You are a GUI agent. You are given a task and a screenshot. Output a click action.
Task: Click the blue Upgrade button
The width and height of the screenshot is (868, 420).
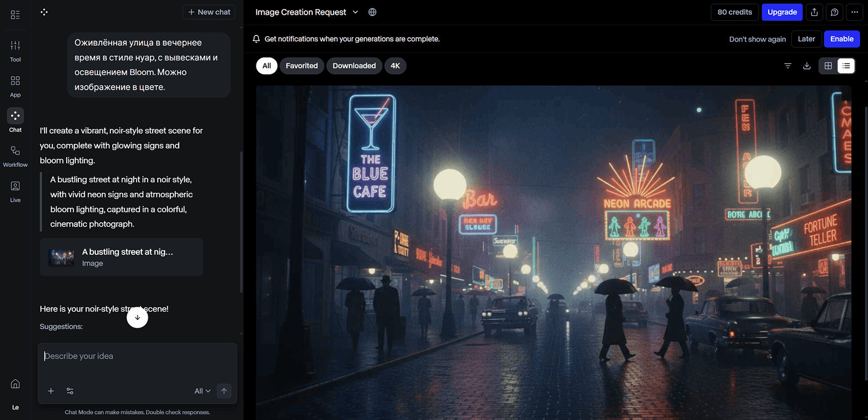click(x=782, y=12)
